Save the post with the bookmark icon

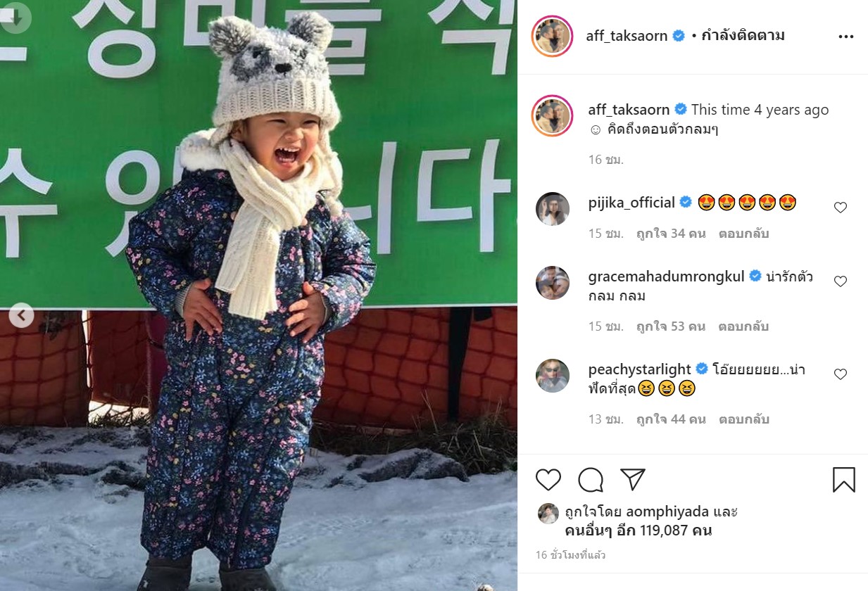pyautogui.click(x=843, y=480)
